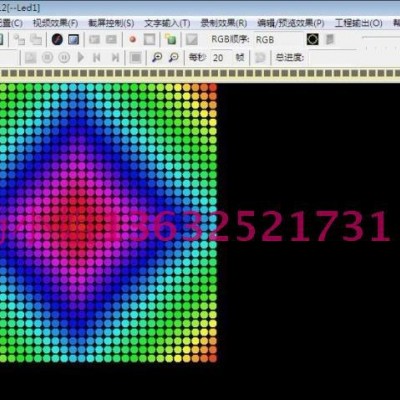
Task: Click the frames per second field
Action: [x=222, y=58]
